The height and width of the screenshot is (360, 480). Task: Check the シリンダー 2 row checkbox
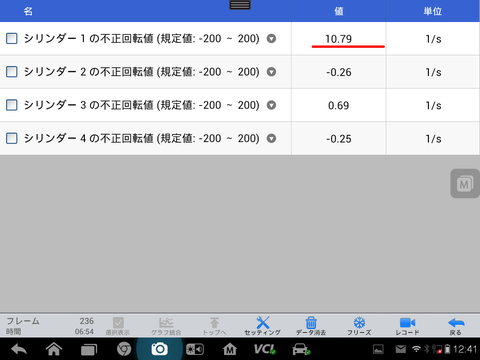tap(12, 72)
